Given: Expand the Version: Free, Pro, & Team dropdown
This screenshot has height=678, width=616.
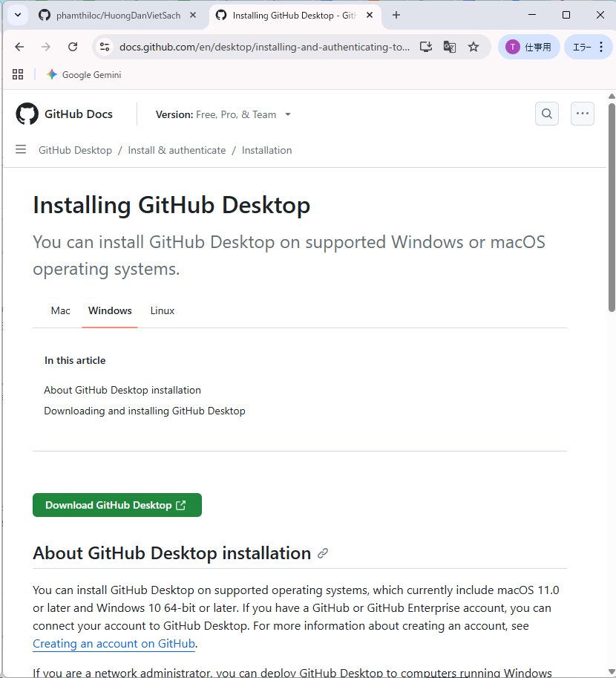Looking at the screenshot, I should coord(223,114).
